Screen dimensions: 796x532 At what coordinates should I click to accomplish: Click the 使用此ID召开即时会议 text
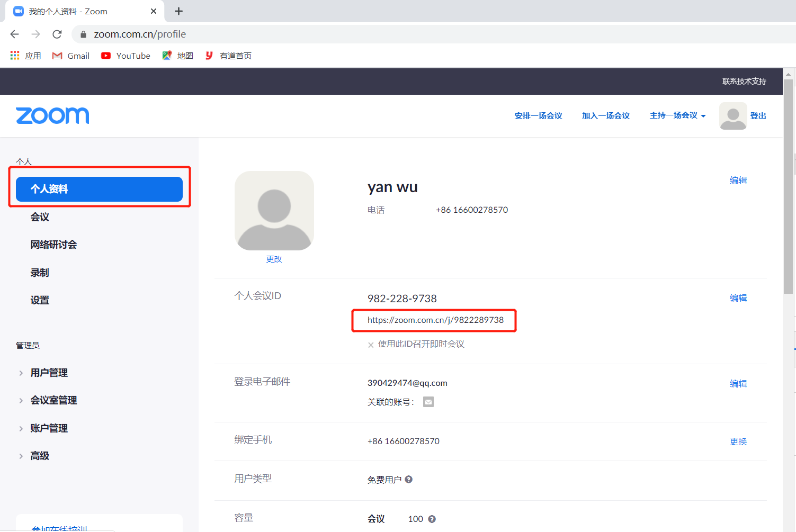click(x=421, y=344)
